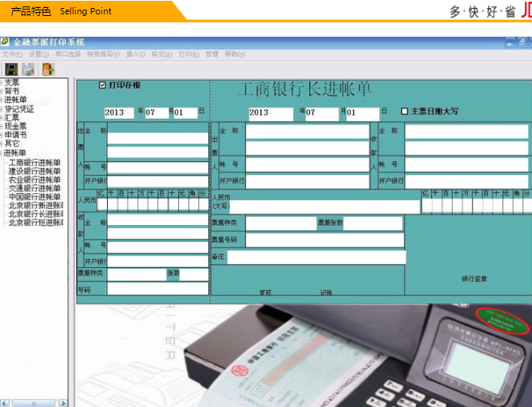Image resolution: width=532 pixels, height=407 pixels.
Task: Open the 打印(R) menu
Action: [x=189, y=54]
